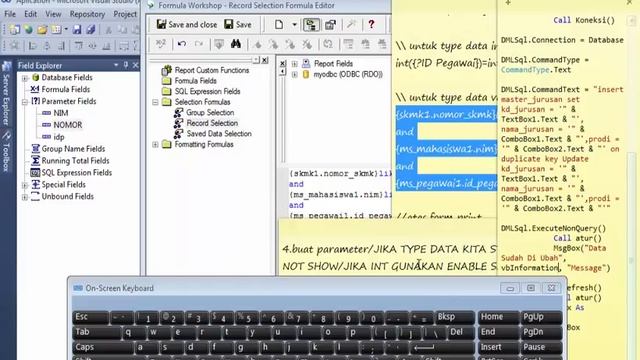Click New Project icon in Visual Studio toolbar
The image size is (640, 360).
pyautogui.click(x=14, y=29)
